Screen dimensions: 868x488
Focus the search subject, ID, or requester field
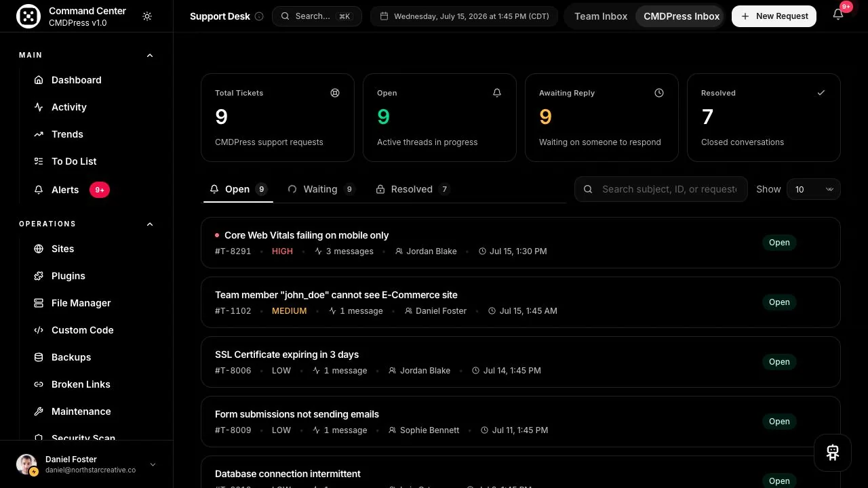pos(661,189)
